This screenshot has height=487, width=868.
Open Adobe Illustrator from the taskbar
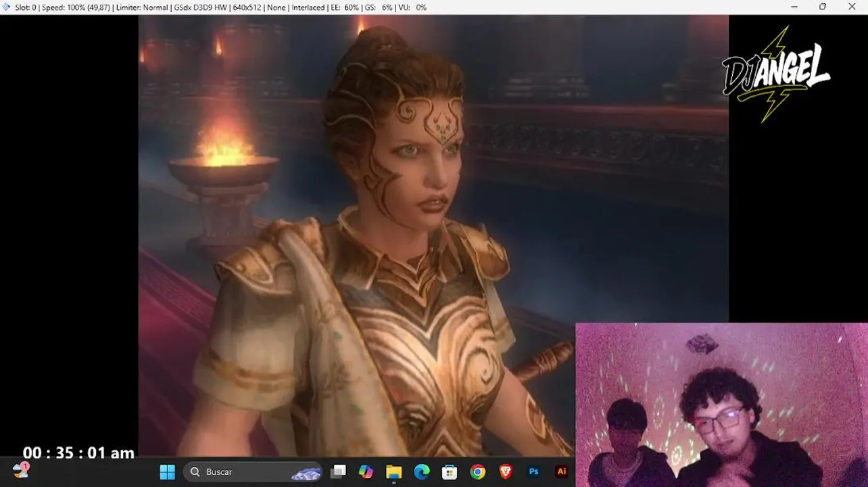(561, 472)
